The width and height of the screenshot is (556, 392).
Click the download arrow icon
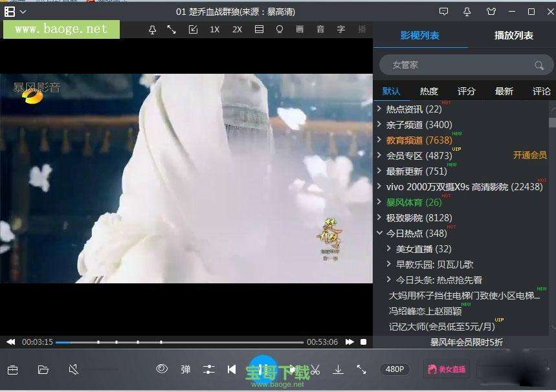click(338, 369)
